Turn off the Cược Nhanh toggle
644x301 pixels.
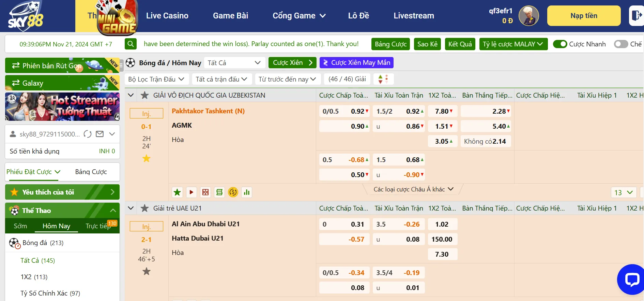coord(560,44)
